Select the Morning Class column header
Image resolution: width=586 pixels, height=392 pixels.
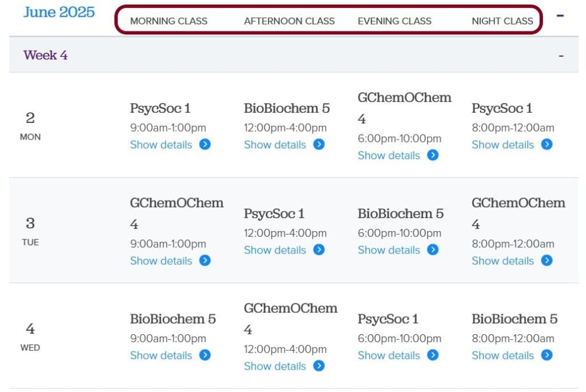pos(169,21)
